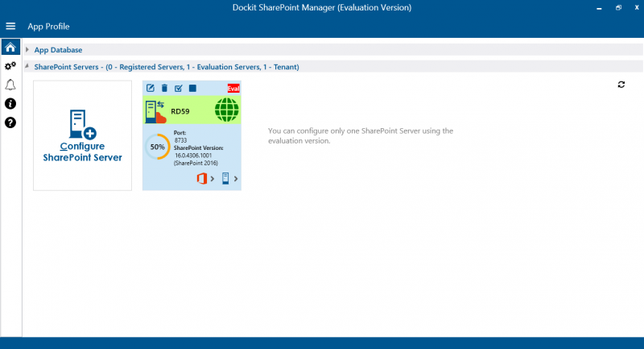Select the RD59 server name

click(180, 111)
